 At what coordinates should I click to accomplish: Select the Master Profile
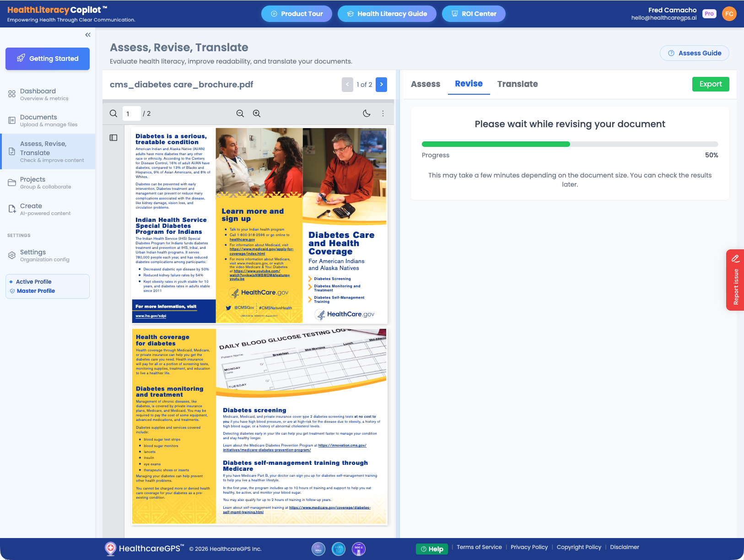(36, 291)
